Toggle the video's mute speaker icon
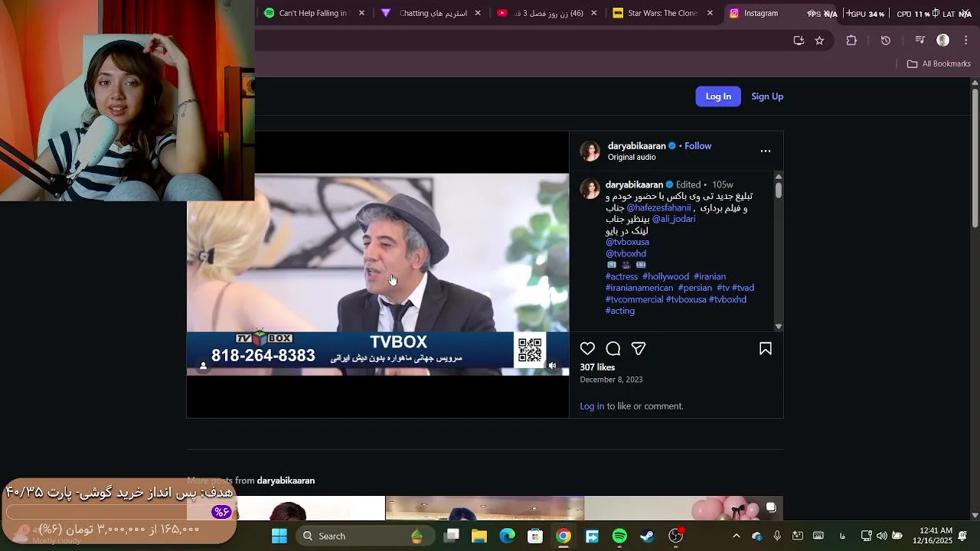Viewport: 980px width, 551px height. click(x=552, y=366)
